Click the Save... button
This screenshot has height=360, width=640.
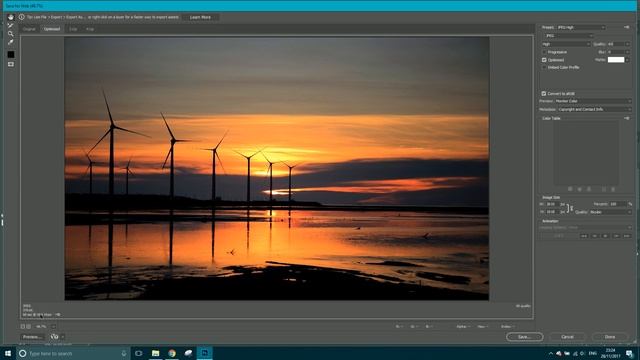pos(524,337)
